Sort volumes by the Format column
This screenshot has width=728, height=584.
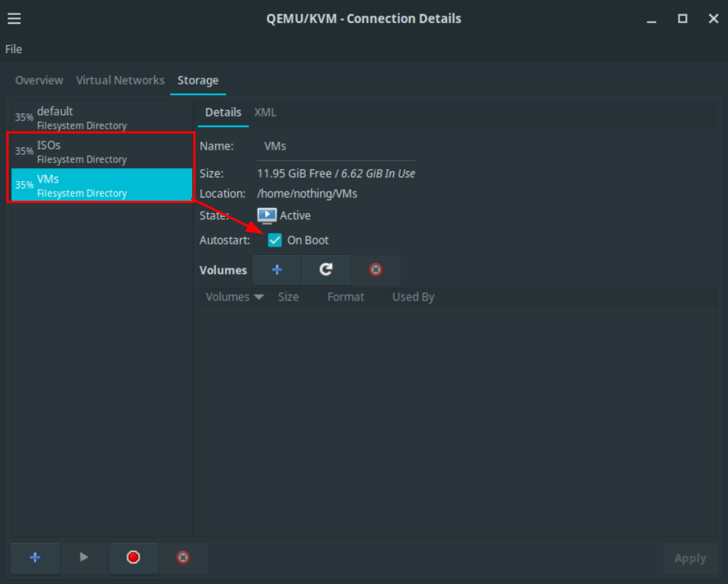click(353, 297)
